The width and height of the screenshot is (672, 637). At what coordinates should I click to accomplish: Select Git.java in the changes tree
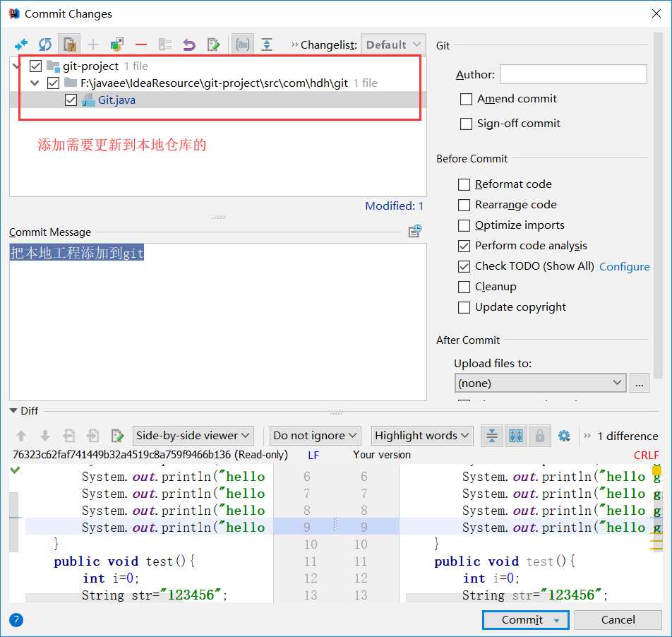[x=116, y=100]
